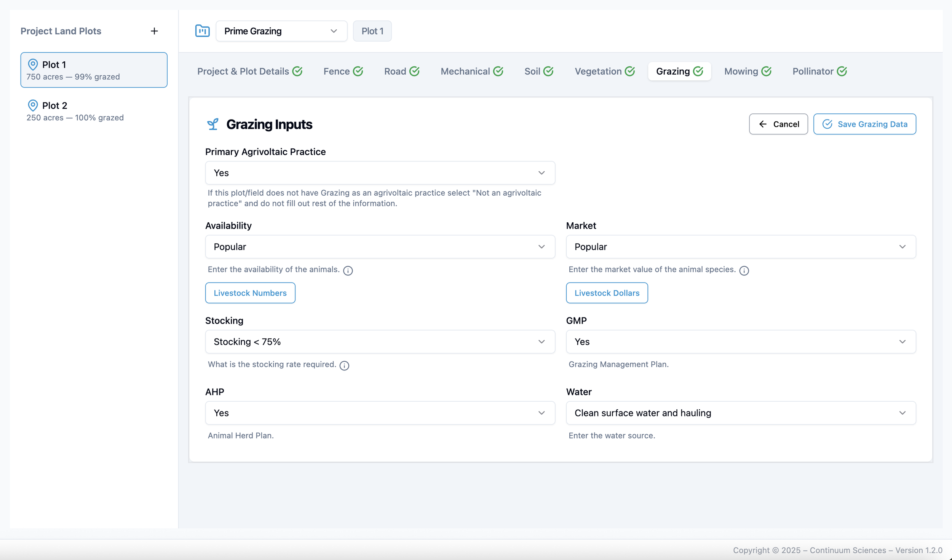The height and width of the screenshot is (560, 952).
Task: Click the Plot 2 location pin icon
Action: (33, 105)
